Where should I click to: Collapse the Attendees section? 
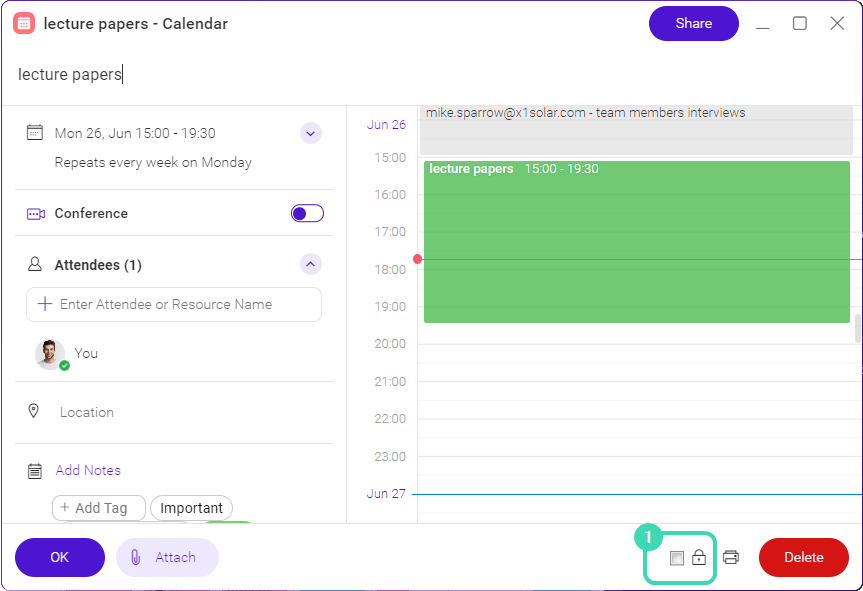310,264
